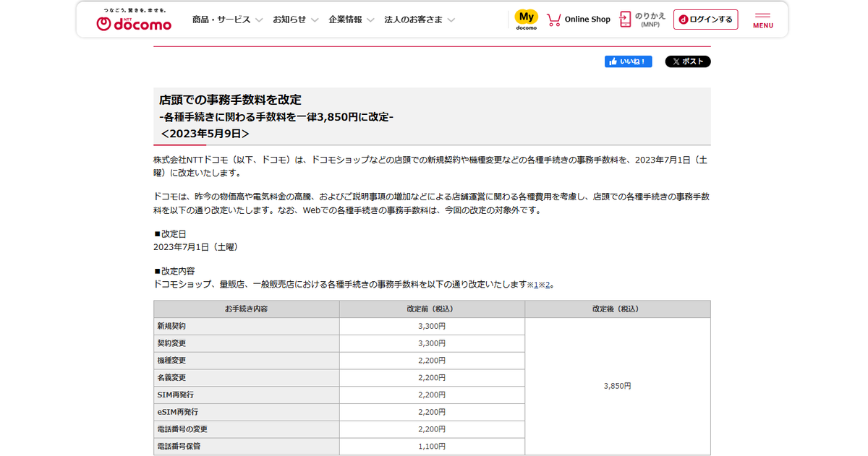Click the 改定後（税込） column header

point(618,309)
